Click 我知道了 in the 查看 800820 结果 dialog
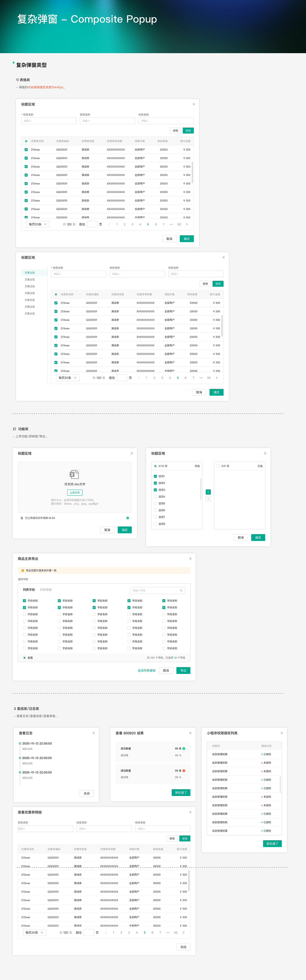The width and height of the screenshot is (306, 980). 181,792
